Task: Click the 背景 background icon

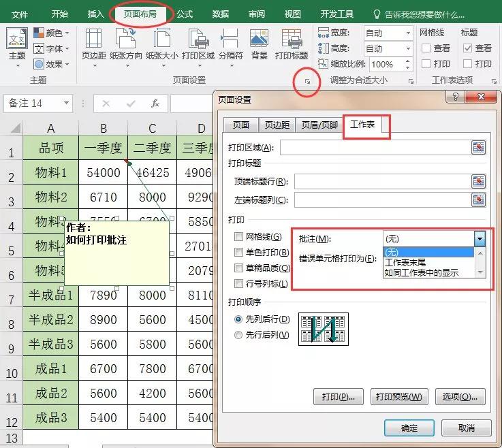Action: pos(259,44)
